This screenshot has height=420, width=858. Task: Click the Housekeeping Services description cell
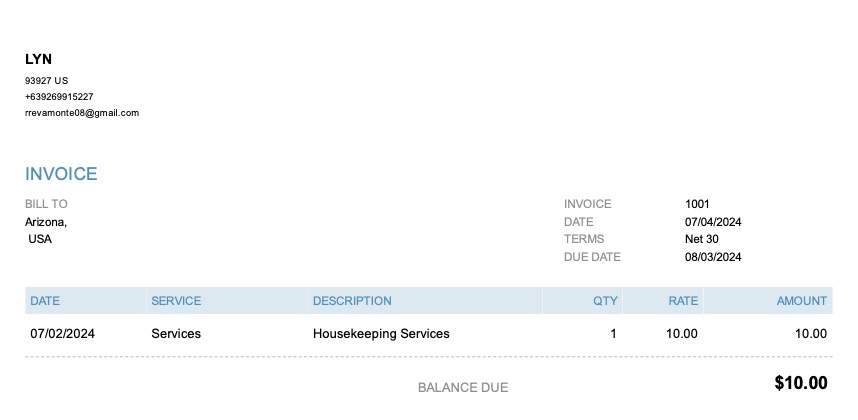point(381,334)
